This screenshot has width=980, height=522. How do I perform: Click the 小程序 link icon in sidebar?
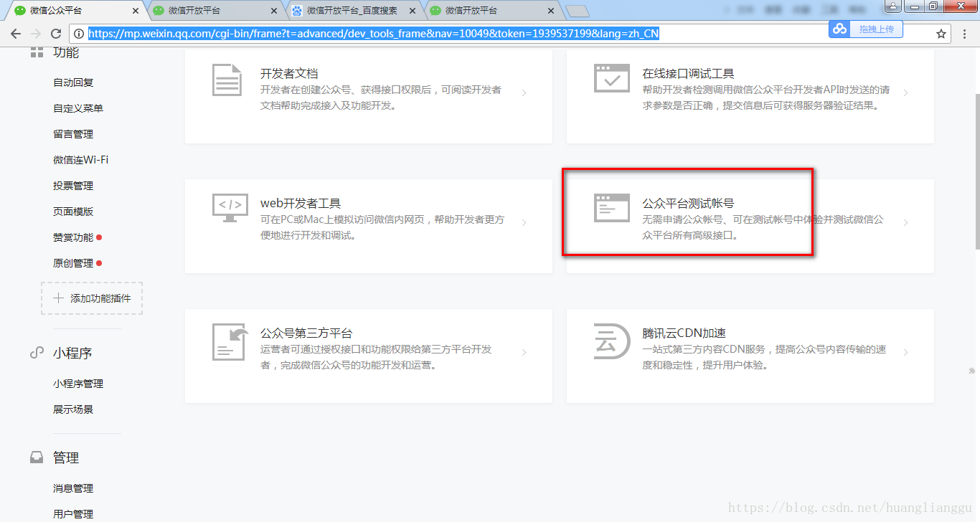coord(37,353)
